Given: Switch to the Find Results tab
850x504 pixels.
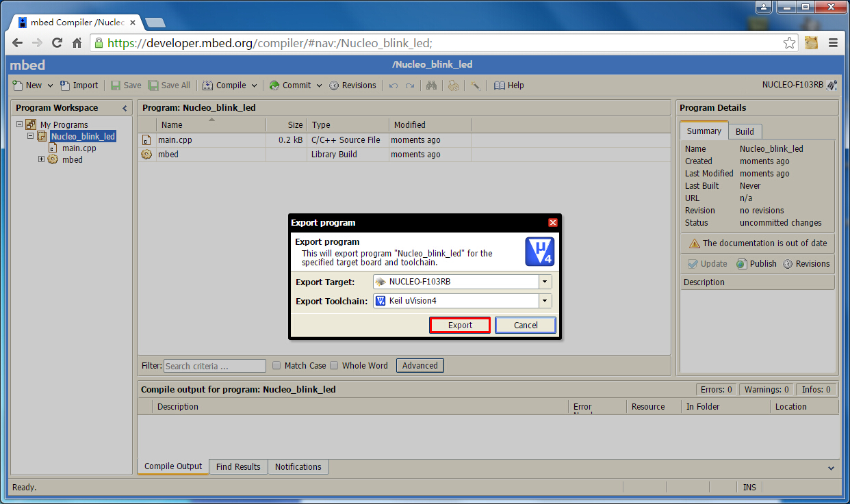Looking at the screenshot, I should click(x=238, y=467).
